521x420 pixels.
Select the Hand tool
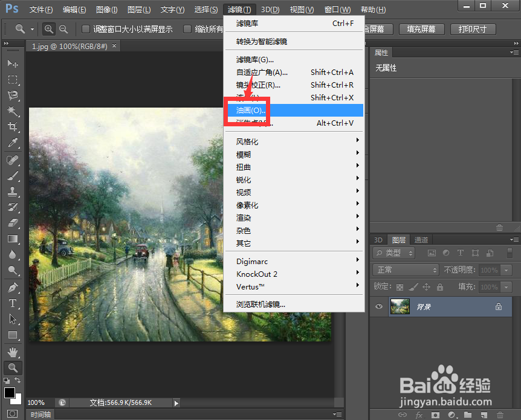13,352
